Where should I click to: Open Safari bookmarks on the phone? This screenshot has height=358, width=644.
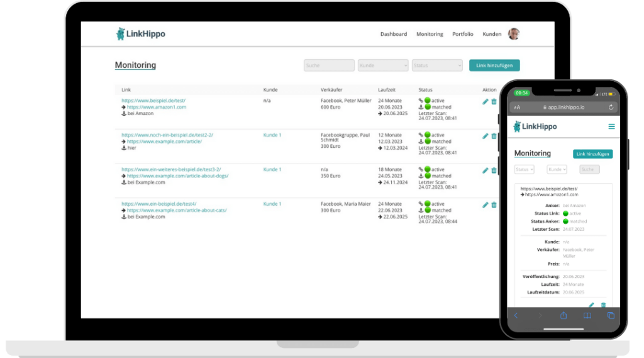click(587, 315)
